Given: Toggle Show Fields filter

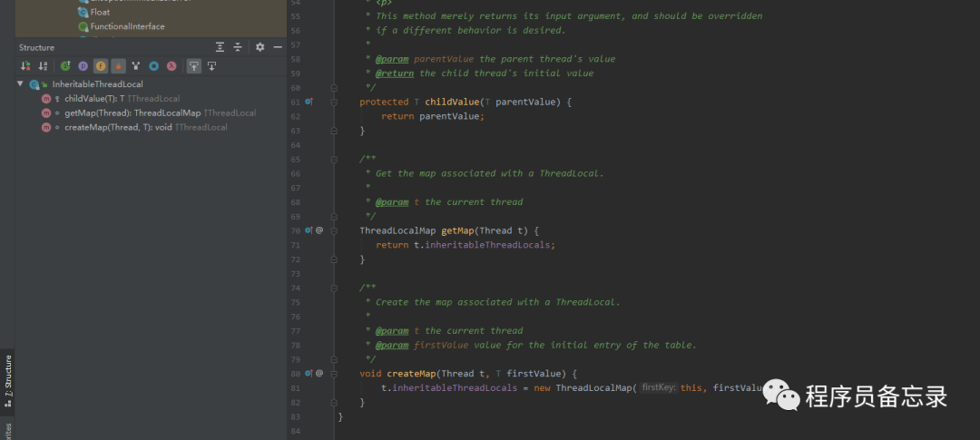Looking at the screenshot, I should tap(100, 65).
